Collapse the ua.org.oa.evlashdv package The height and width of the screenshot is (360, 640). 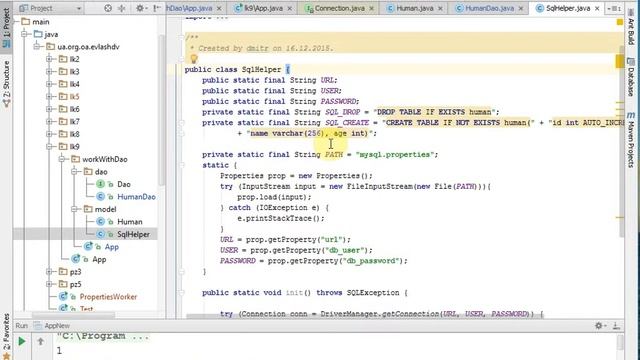tap(37, 47)
